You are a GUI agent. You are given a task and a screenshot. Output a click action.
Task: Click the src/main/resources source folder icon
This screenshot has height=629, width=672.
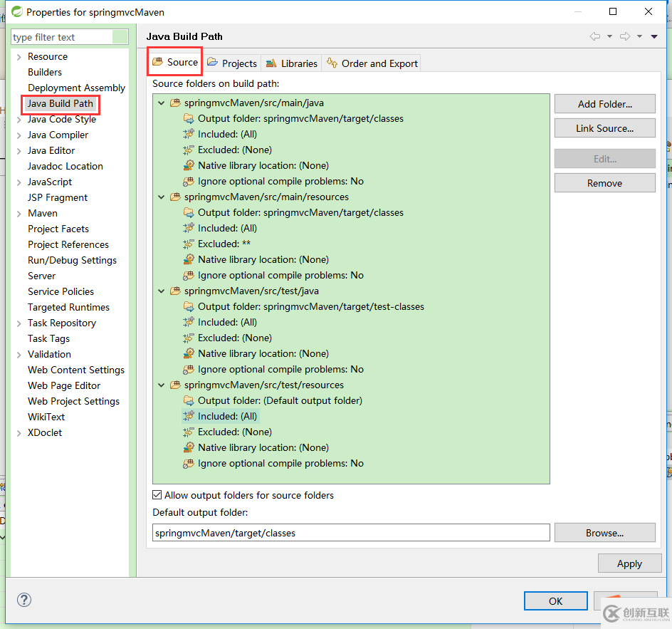[x=175, y=197]
